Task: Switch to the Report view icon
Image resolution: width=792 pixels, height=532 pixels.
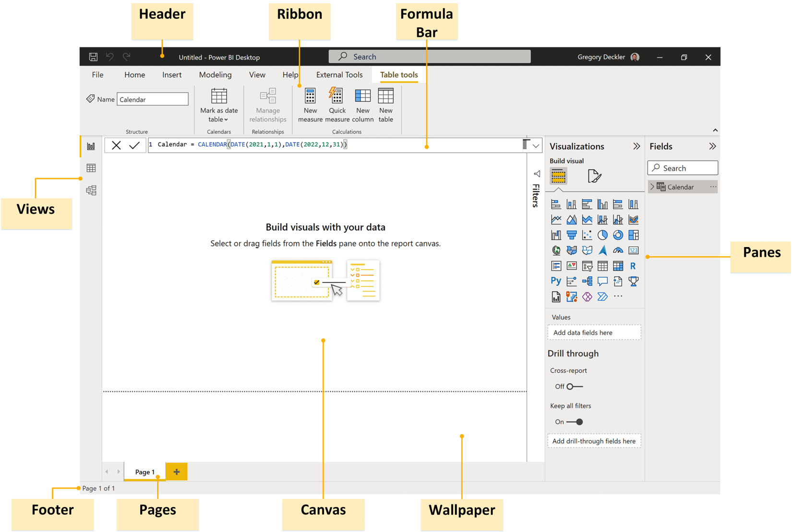Action: tap(91, 146)
